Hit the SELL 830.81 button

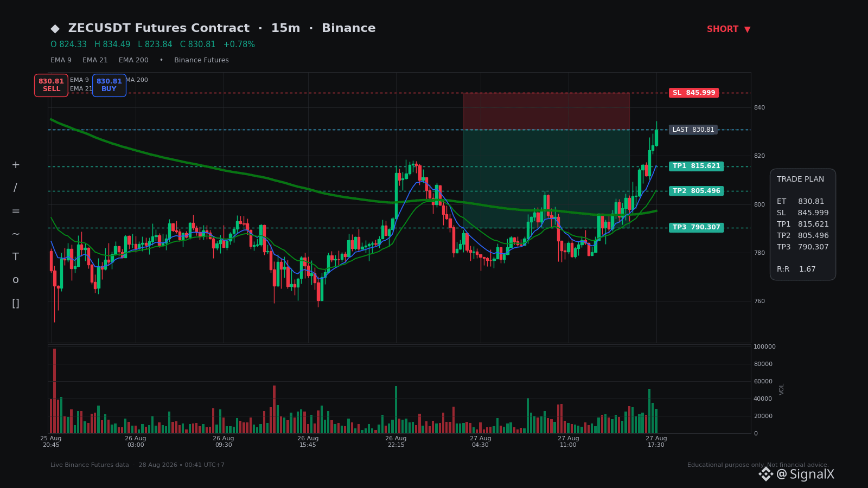point(51,85)
